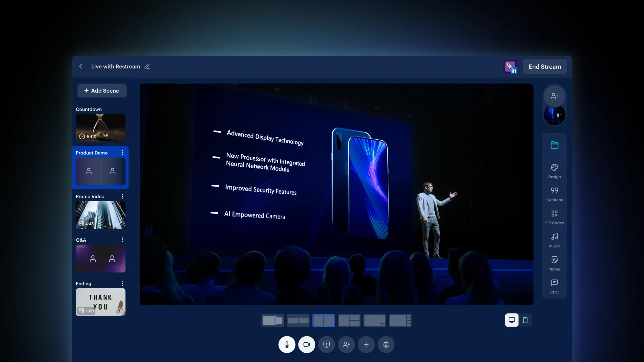Open Q&A scene options menu
The height and width of the screenshot is (362, 644).
tap(122, 240)
